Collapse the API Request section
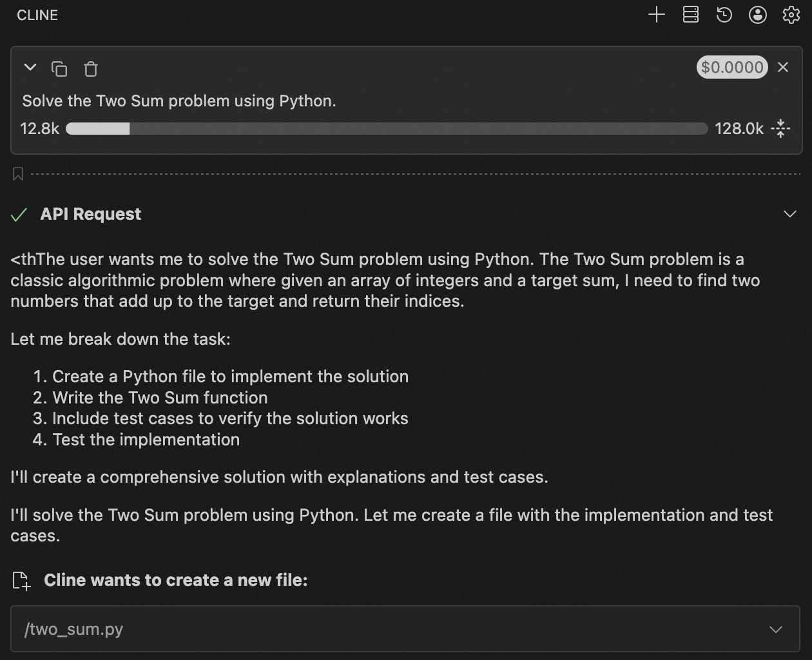The image size is (812, 660). pyautogui.click(x=789, y=214)
